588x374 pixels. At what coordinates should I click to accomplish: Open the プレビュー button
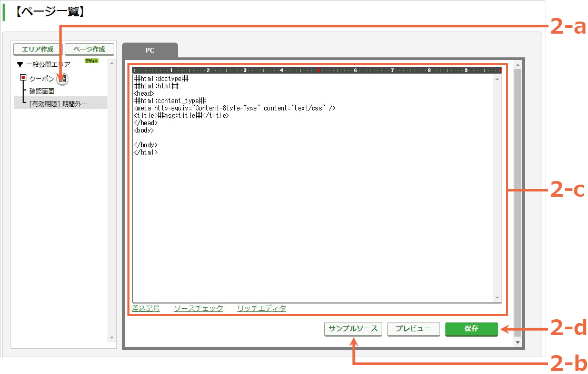click(413, 329)
